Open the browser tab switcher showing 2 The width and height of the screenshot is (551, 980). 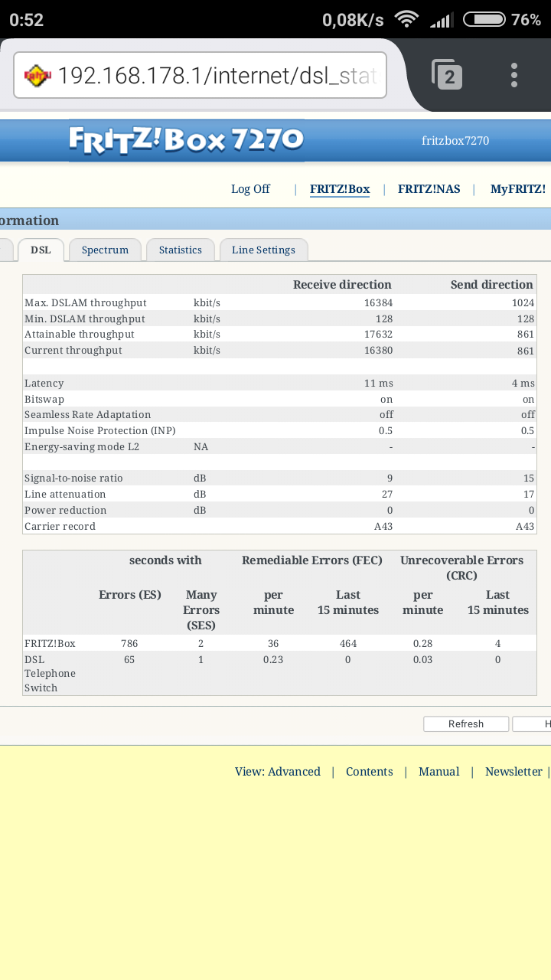[448, 75]
